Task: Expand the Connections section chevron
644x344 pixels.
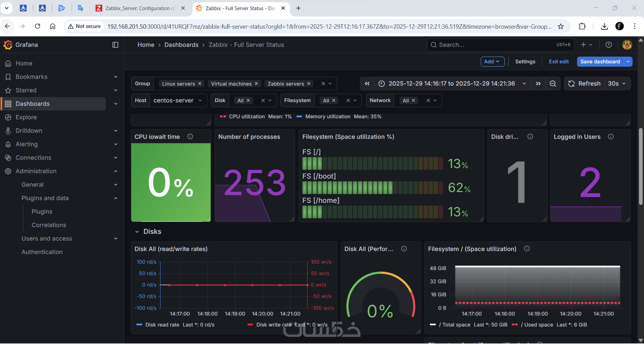Action: point(116,158)
